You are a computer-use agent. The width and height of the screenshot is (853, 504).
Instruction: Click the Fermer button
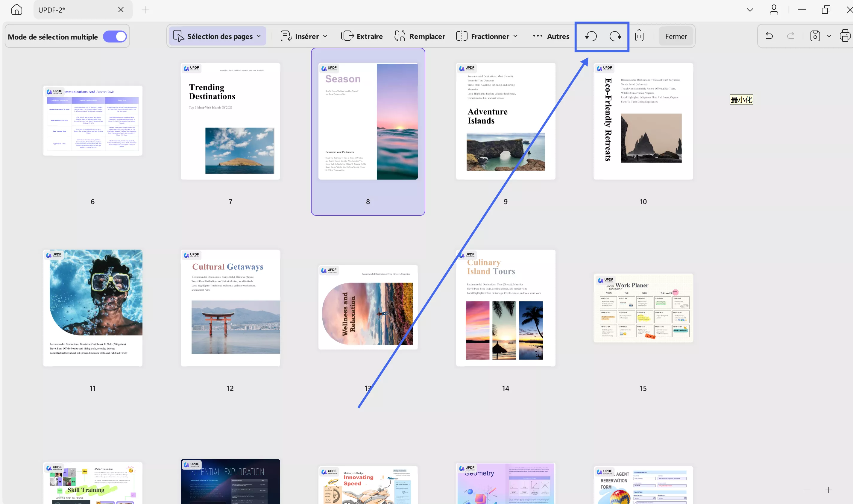tap(676, 36)
